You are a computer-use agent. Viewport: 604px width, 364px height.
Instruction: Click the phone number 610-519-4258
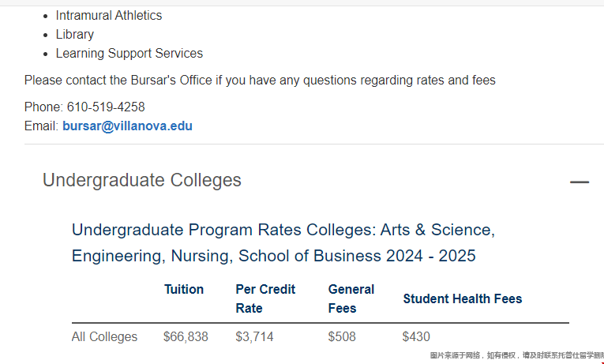point(106,107)
